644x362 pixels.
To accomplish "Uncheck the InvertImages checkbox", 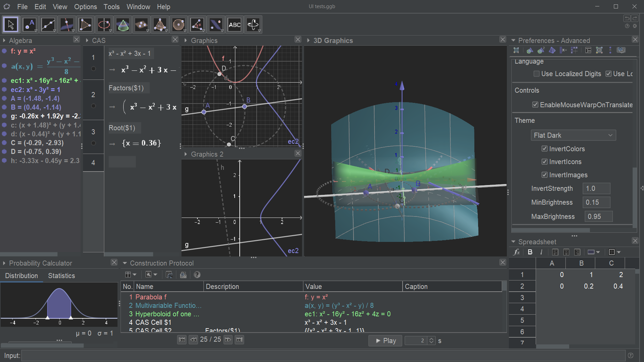I will (544, 175).
